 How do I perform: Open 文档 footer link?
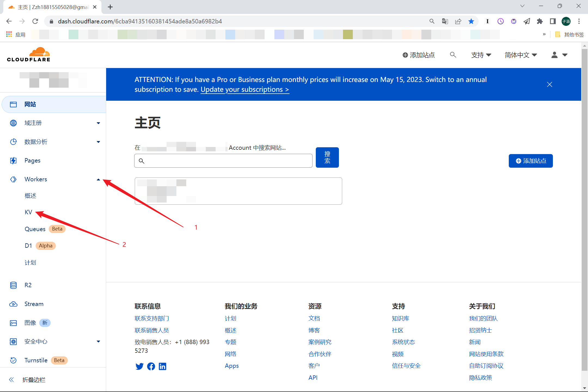pyautogui.click(x=314, y=318)
